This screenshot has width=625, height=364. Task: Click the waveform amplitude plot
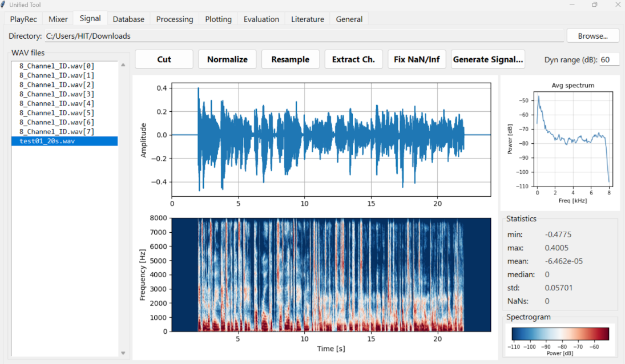331,139
